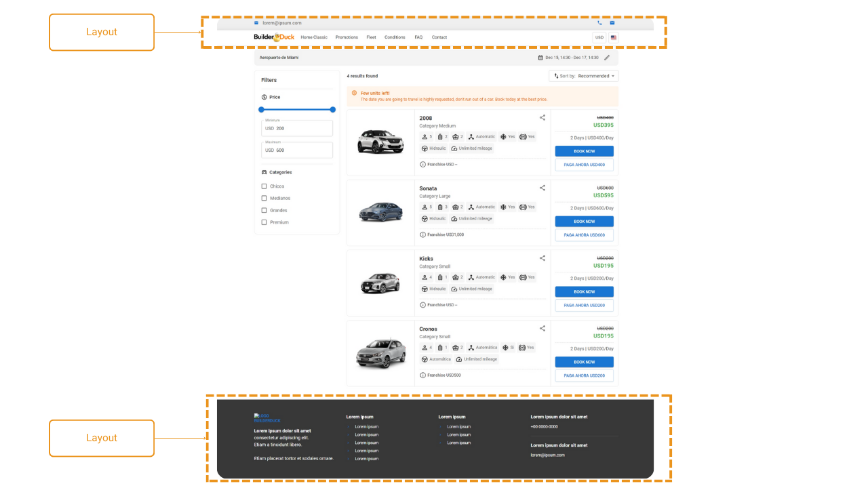Screen dimensions: 868x488
Task: Open the Sort by Recommended dropdown
Action: (584, 76)
